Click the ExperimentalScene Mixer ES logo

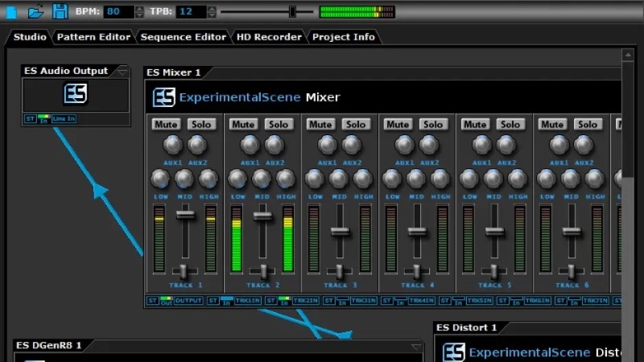164,97
